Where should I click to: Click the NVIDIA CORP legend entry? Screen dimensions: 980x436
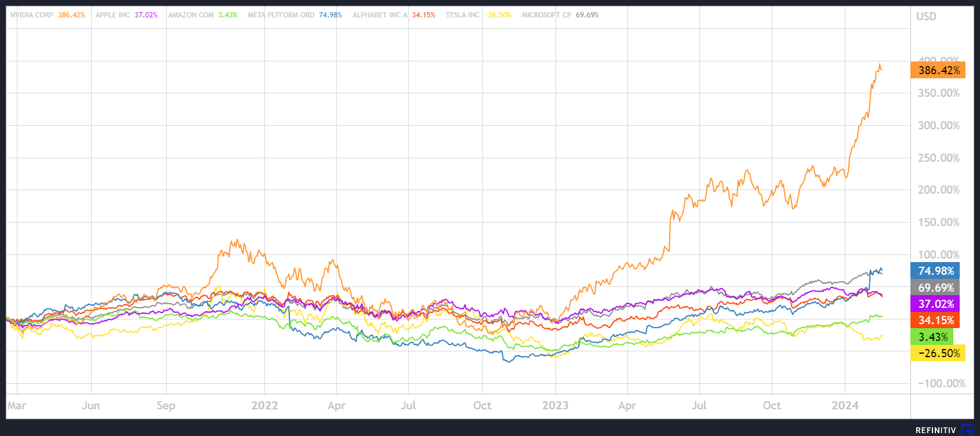point(48,15)
